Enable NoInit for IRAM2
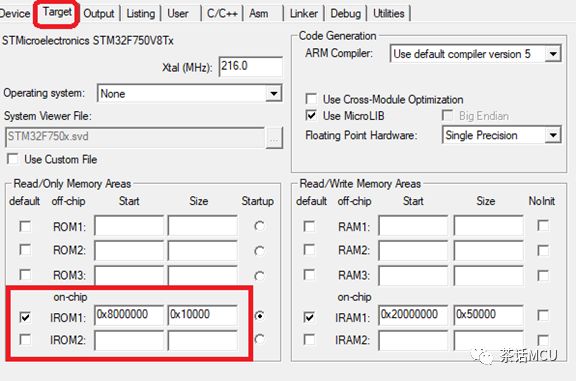Screen dimensions: 576x381 tap(543, 339)
